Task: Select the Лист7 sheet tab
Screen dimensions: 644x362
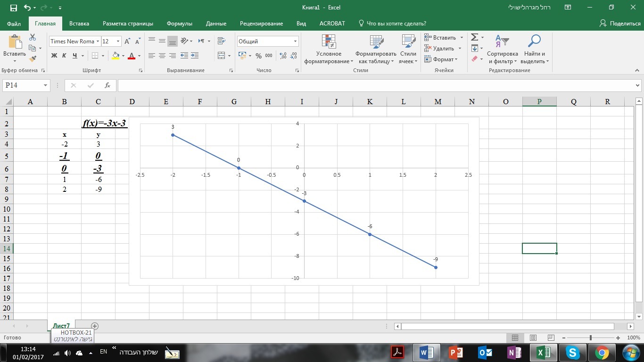Action: point(61,326)
